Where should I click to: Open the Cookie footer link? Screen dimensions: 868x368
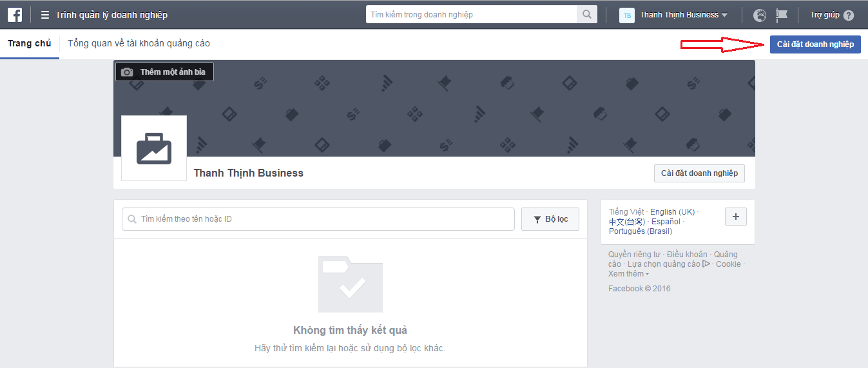click(x=728, y=264)
